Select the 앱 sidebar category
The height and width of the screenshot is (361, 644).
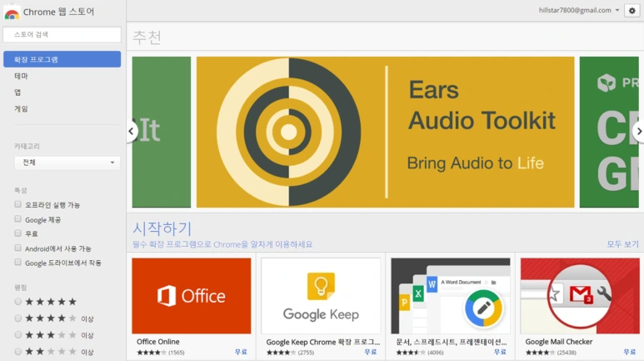coord(17,93)
